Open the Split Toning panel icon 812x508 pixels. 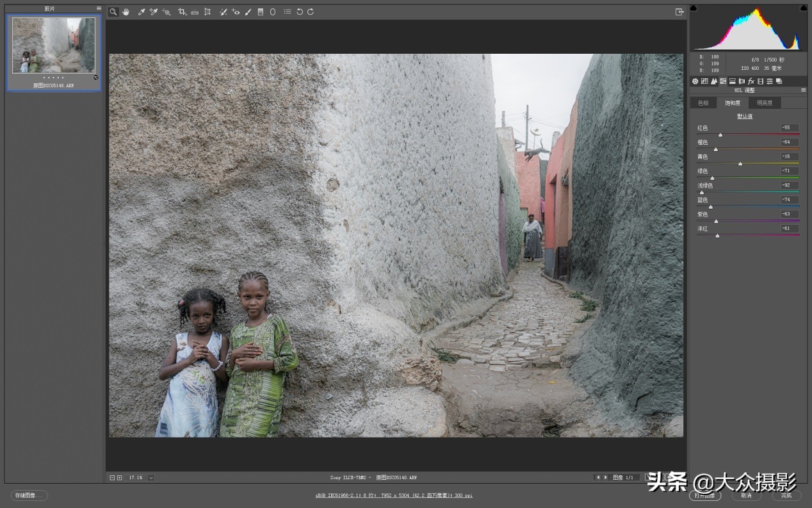[x=733, y=81]
